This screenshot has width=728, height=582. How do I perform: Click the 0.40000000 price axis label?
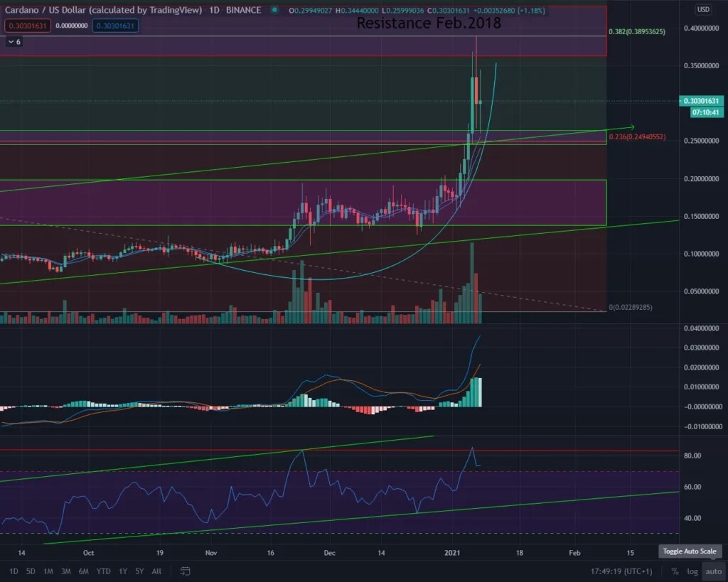[701, 28]
